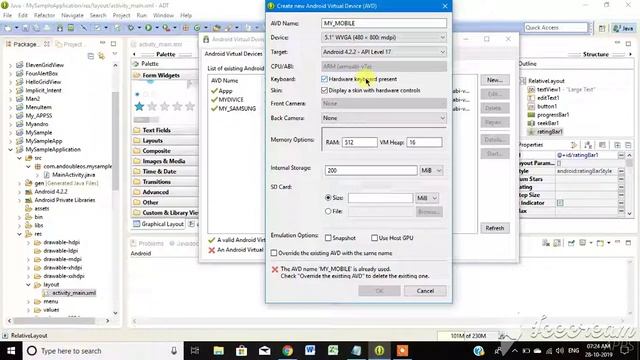
Task: Click the filled star in rating bar preview
Action: 139,107
